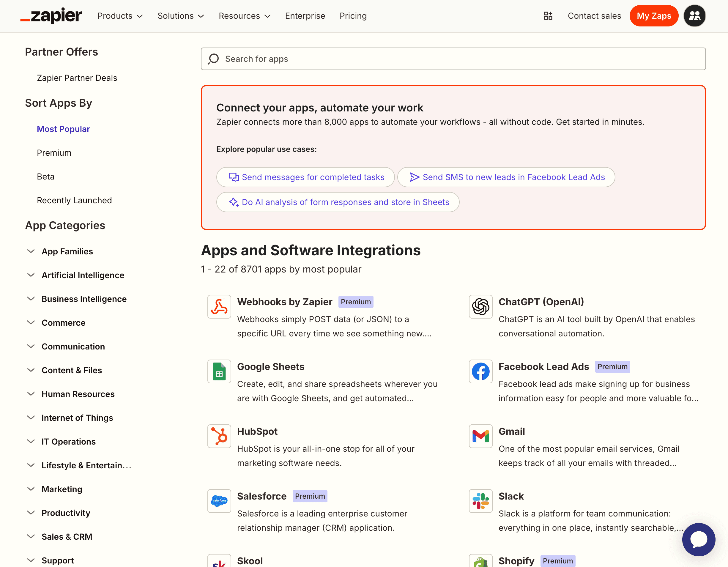
Task: Click the Premium badge beside Webhooks by Zapier
Action: [x=356, y=302]
